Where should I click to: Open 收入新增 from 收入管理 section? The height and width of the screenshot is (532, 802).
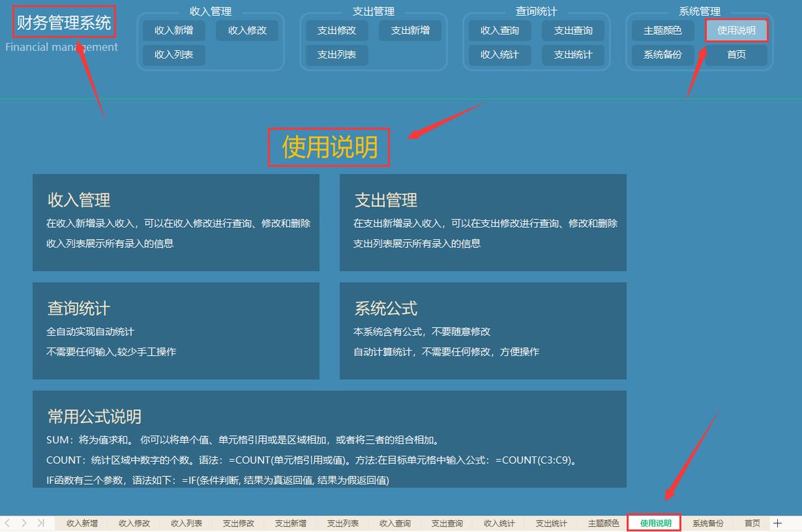[174, 29]
